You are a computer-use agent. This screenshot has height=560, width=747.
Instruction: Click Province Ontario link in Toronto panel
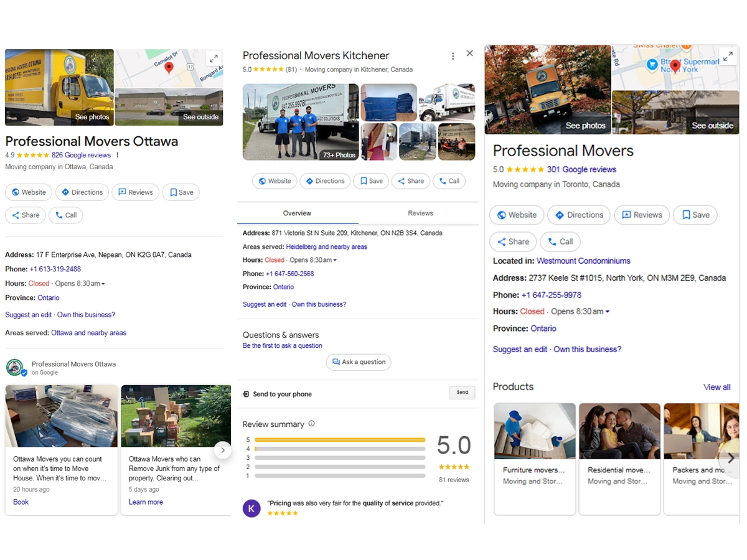(543, 329)
